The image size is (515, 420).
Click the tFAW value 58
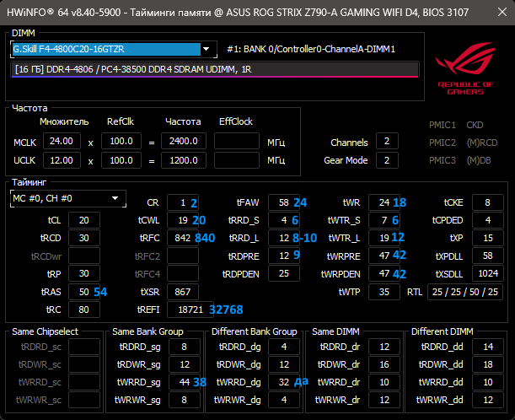click(x=284, y=202)
